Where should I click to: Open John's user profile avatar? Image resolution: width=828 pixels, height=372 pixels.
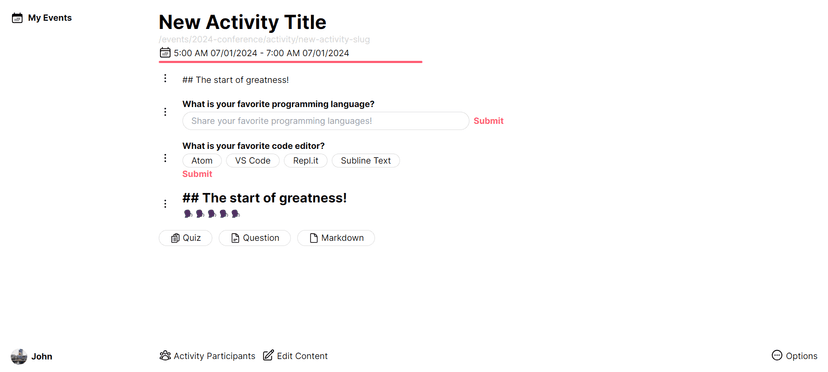pos(19,357)
